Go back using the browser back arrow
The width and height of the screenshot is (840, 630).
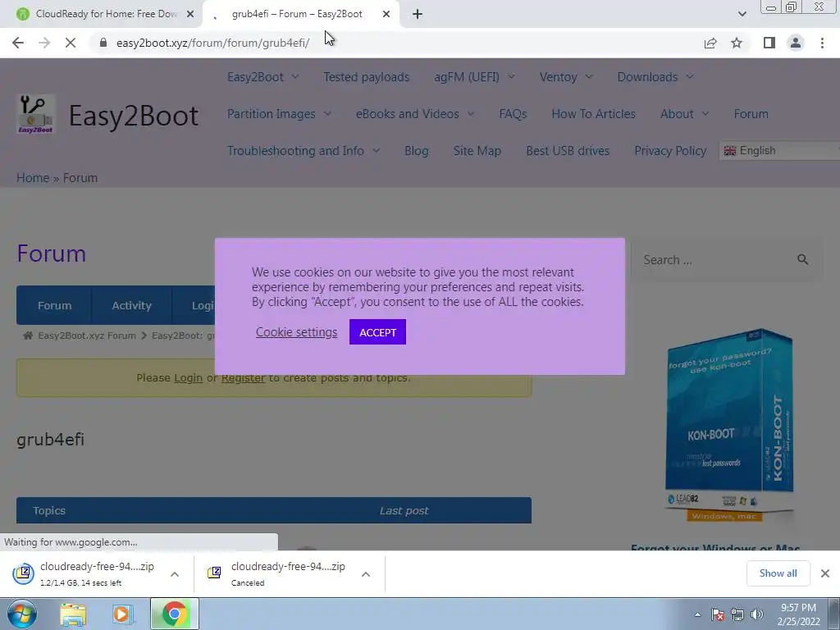click(18, 43)
